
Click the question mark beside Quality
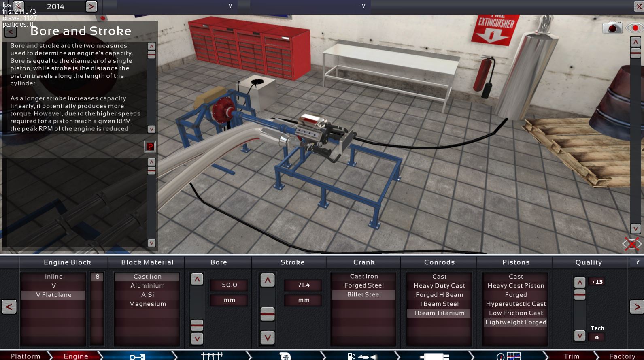coord(638,262)
